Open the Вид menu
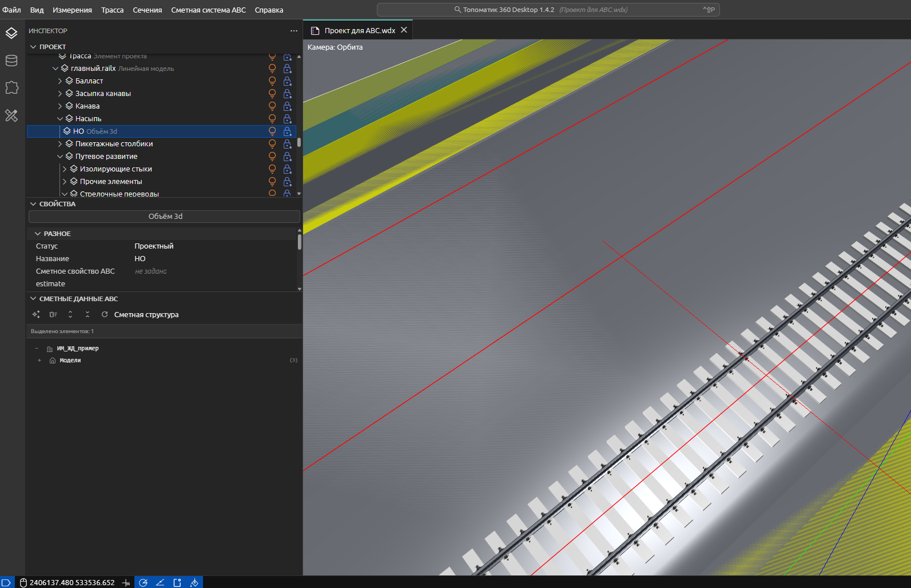Screen dimensions: 911x588 tap(37, 10)
